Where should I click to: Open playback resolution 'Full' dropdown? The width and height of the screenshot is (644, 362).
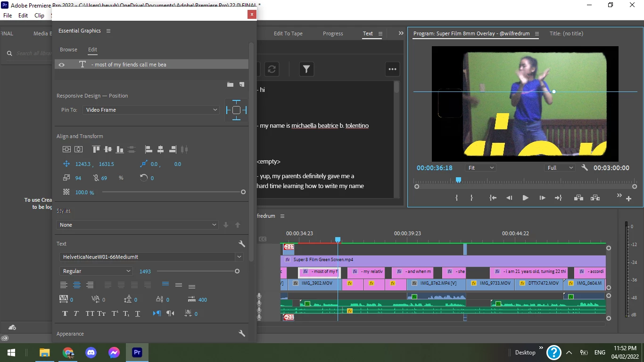point(560,168)
